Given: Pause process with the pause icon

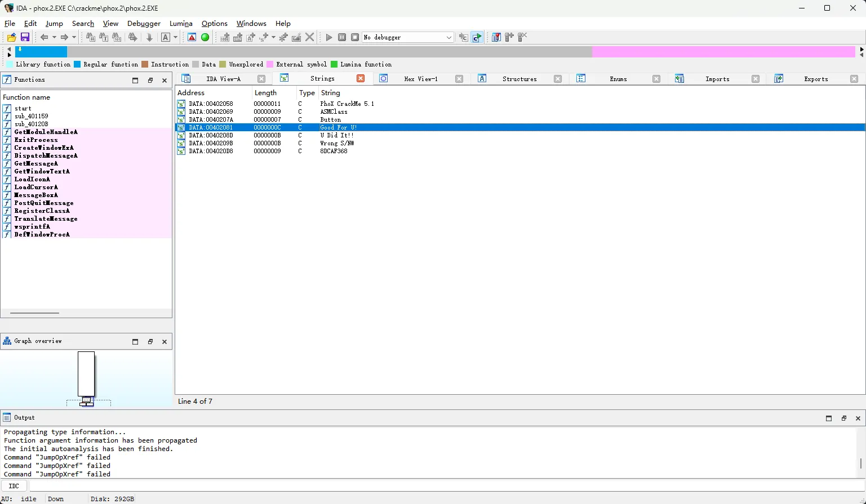Looking at the screenshot, I should pos(342,37).
